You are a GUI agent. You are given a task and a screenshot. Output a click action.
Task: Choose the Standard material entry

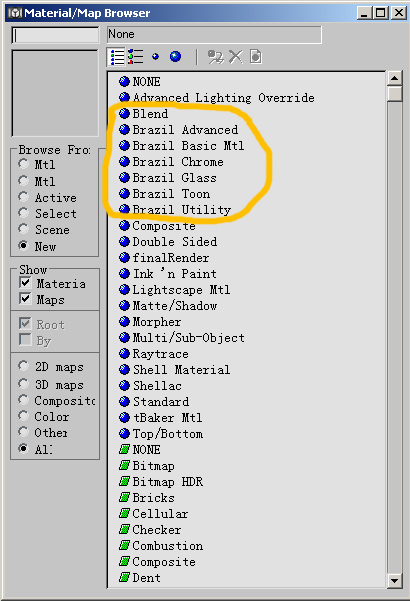click(x=161, y=402)
